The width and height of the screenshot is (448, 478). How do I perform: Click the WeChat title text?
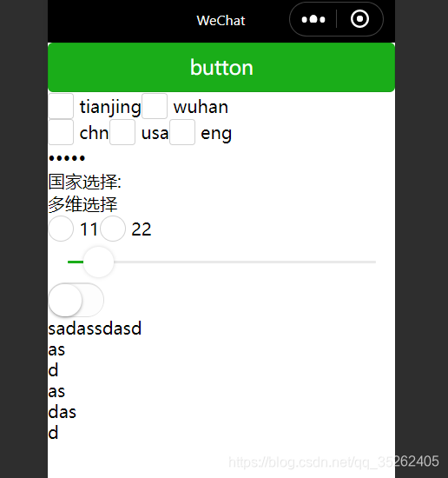(221, 21)
